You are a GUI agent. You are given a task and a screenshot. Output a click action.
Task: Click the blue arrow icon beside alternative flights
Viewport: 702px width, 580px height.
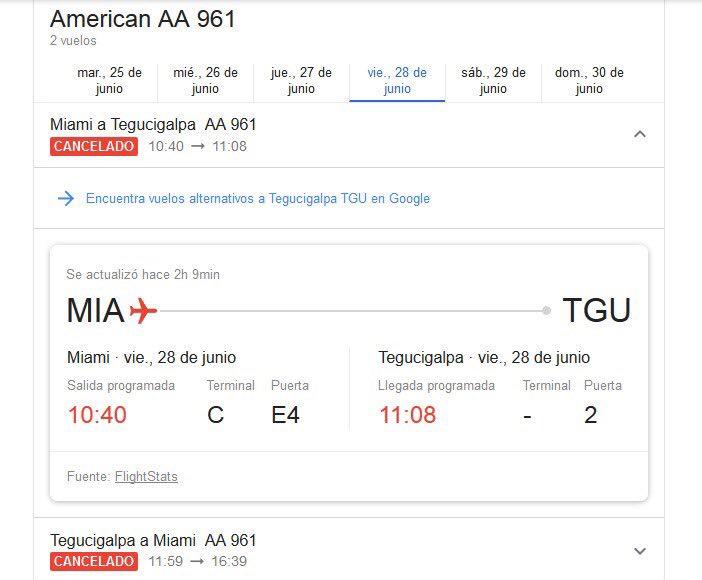66,198
